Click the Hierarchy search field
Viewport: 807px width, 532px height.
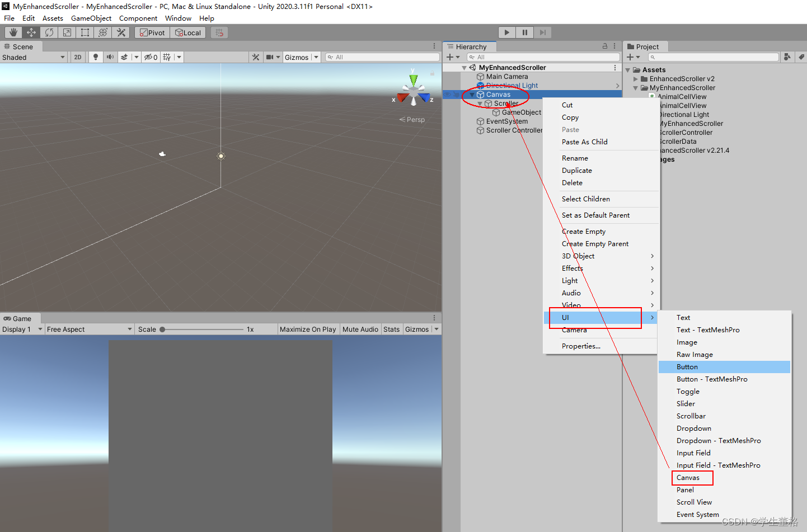coord(543,57)
